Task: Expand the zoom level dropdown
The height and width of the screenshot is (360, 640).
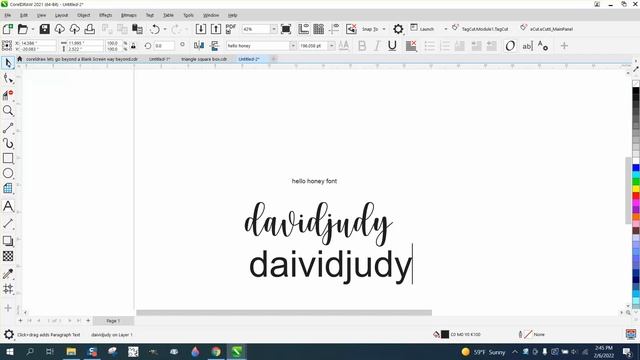Action: 273,29
